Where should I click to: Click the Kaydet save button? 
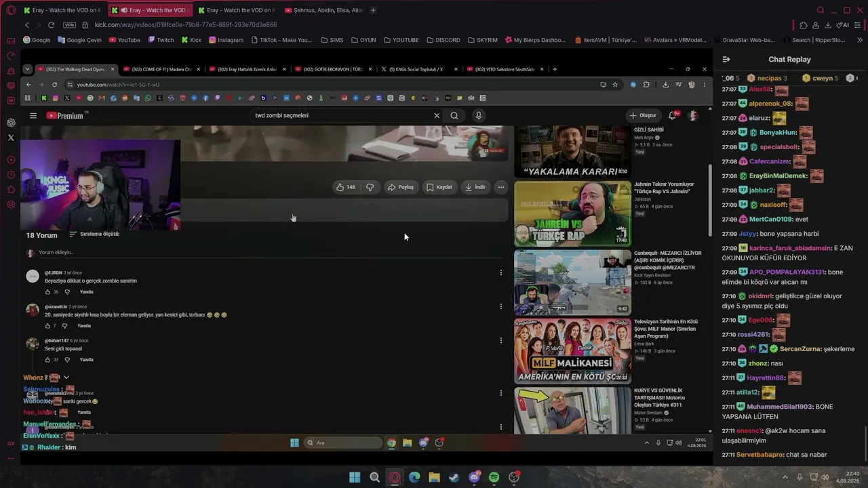439,187
